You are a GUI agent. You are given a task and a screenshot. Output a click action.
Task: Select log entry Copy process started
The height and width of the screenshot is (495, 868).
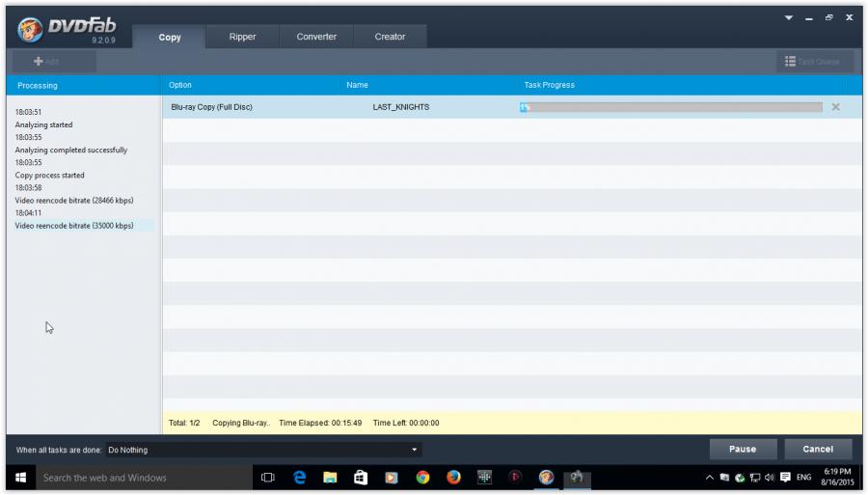coord(49,175)
